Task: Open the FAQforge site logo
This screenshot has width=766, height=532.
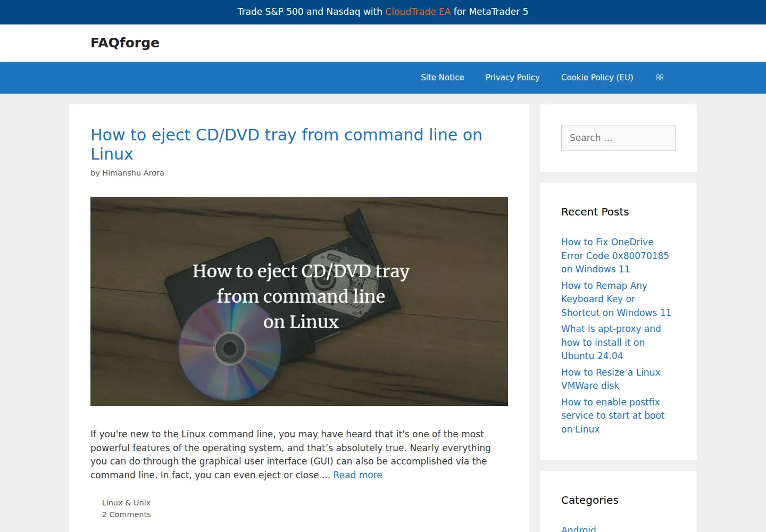Action: tap(125, 43)
